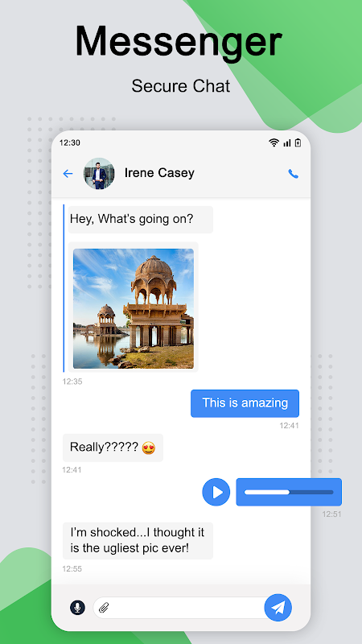Viewport: 362px width, 644px height.
Task: Tap the battery status icon
Action: (298, 142)
